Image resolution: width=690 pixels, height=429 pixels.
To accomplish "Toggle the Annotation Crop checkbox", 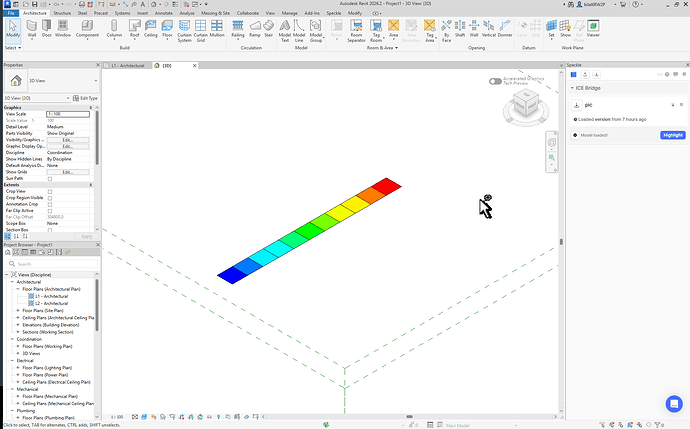I will pyautogui.click(x=50, y=204).
